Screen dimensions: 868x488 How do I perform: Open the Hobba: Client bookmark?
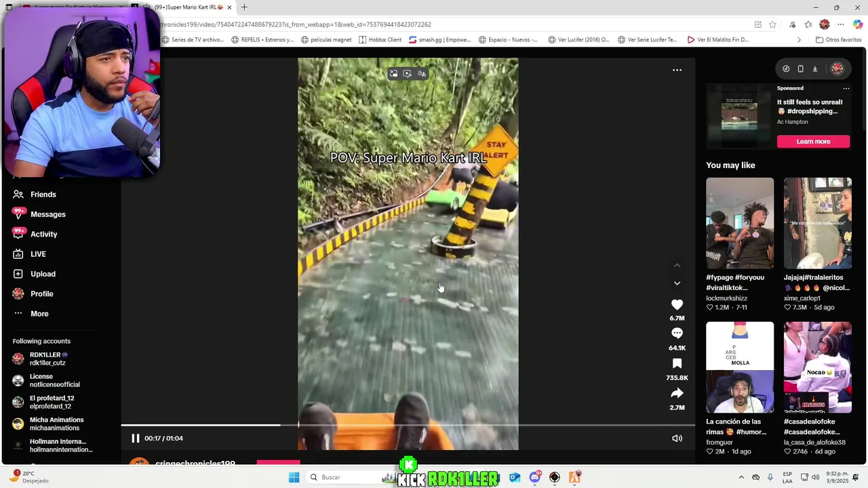click(380, 40)
